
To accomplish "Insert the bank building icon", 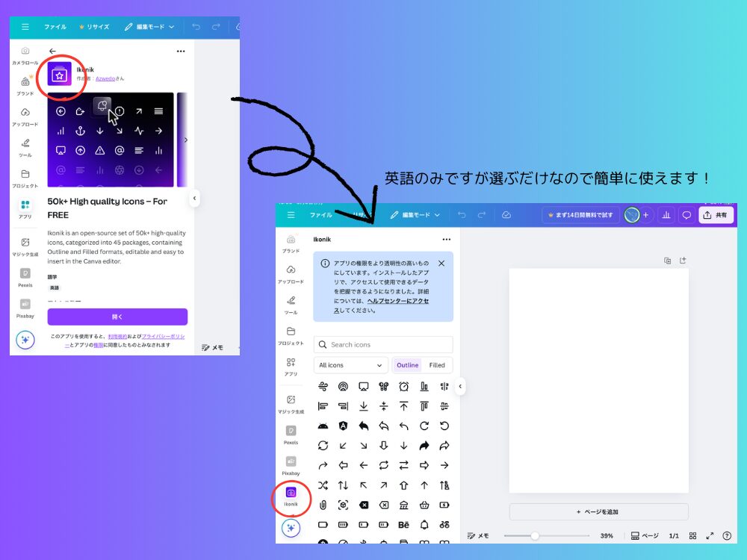I will point(403,505).
